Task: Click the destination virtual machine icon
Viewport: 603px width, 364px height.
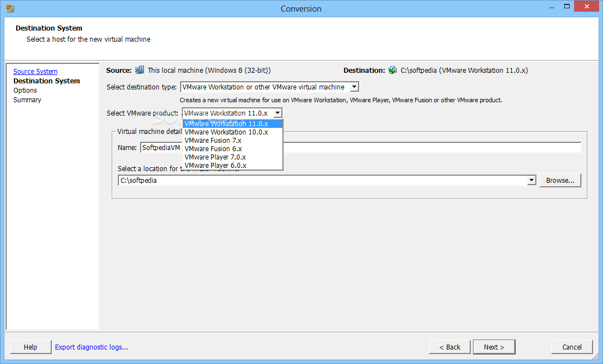Action: coord(392,70)
